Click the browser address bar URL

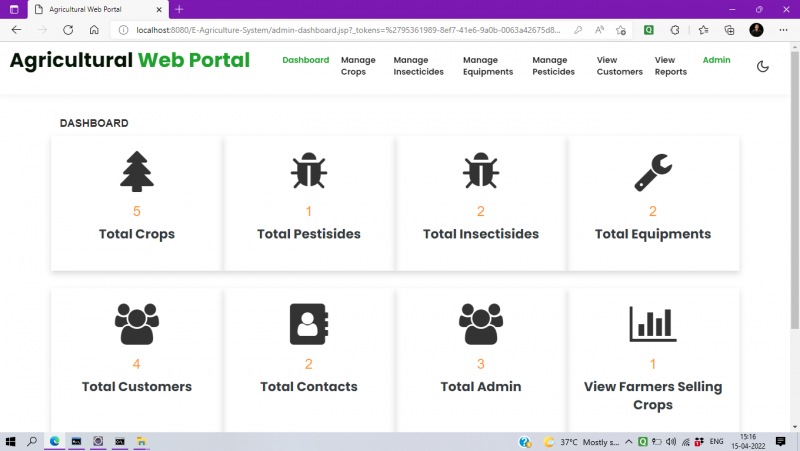[x=348, y=30]
